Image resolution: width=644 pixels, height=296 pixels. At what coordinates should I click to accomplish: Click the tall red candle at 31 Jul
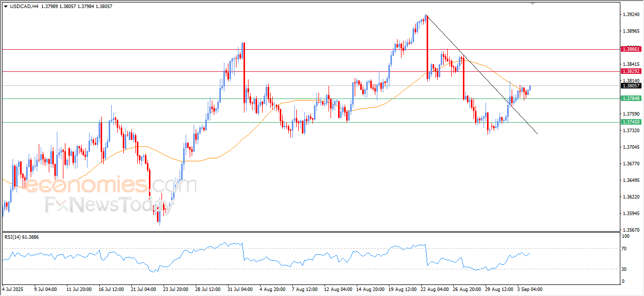pyautogui.click(x=244, y=73)
